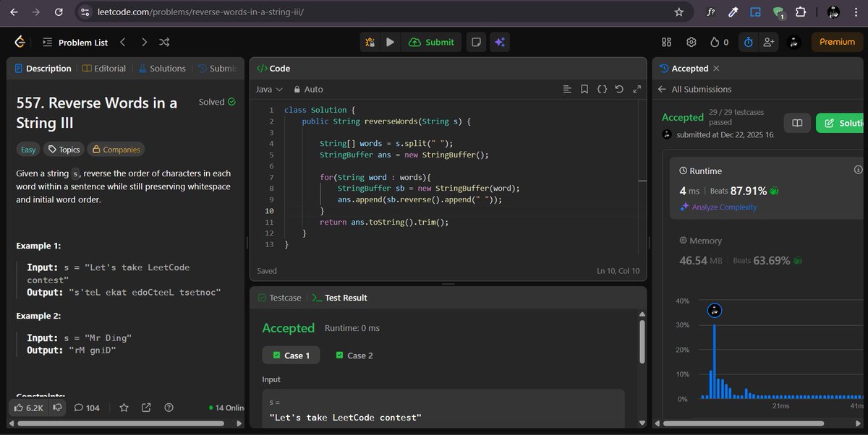
Task: Go to previous problem arrow
Action: [123, 42]
